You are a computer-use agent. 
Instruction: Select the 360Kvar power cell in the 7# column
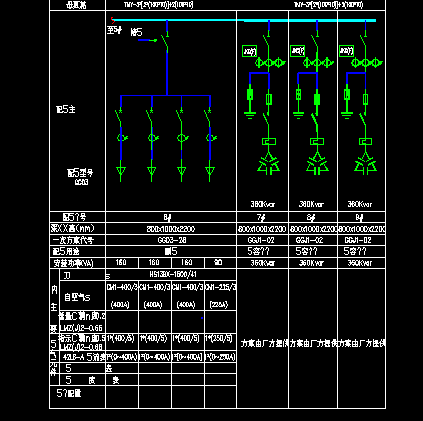[263, 263]
